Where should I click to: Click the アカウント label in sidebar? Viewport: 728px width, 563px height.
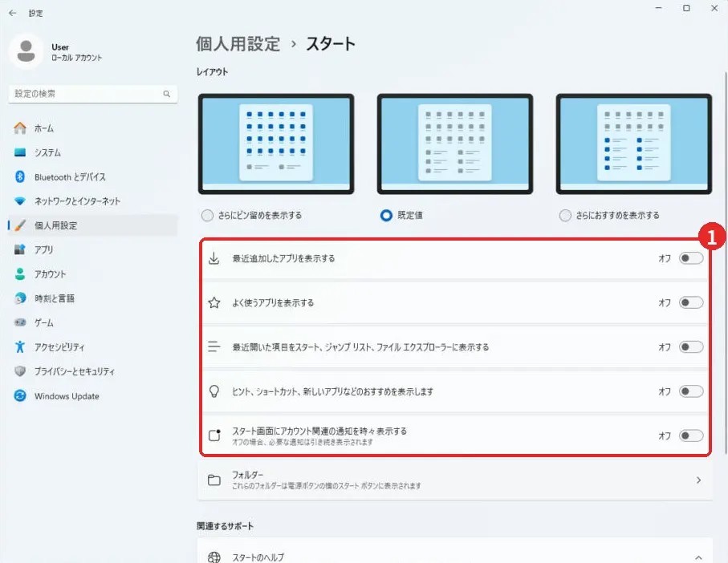(50, 274)
